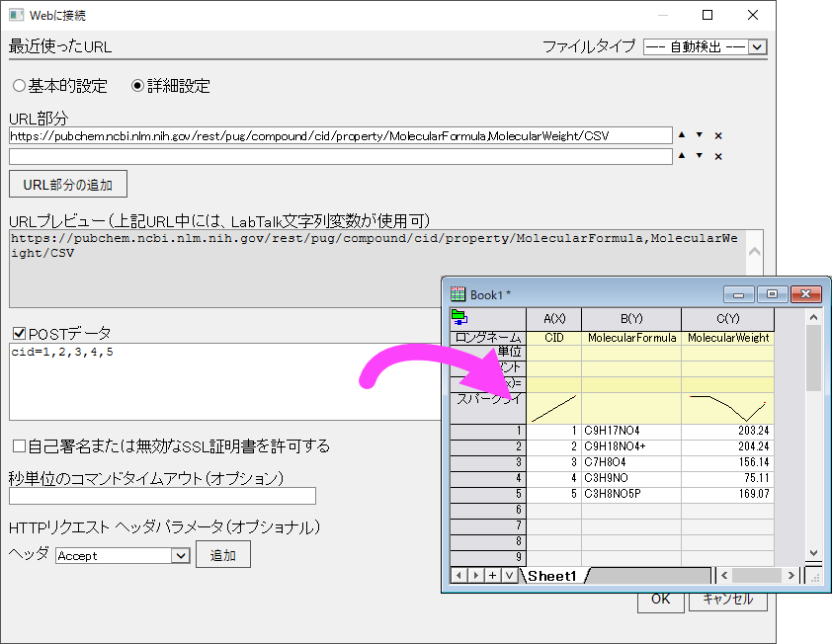Click the 203.24 weight cell
Screen dimensions: 832x644
728,431
